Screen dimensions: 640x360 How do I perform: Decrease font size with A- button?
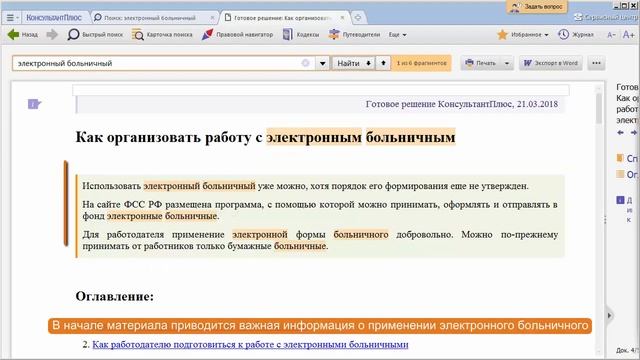pos(611,35)
